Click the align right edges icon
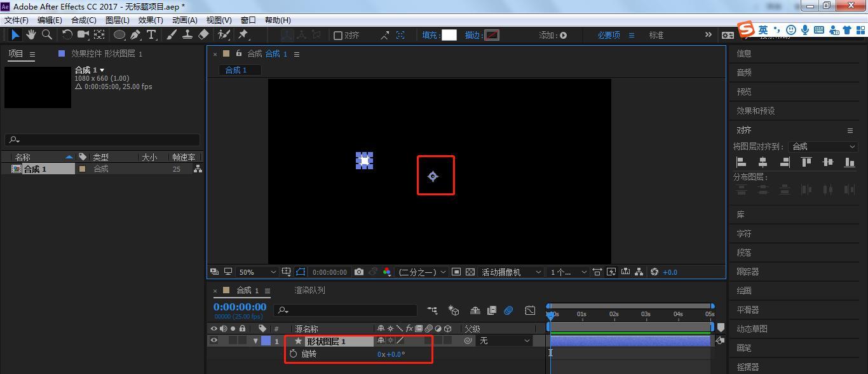Screen dimensions: 868x374 point(784,162)
